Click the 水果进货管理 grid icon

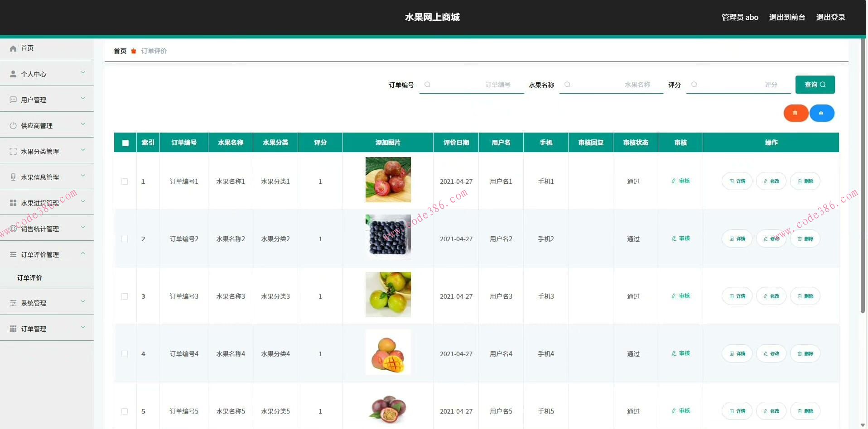13,202
